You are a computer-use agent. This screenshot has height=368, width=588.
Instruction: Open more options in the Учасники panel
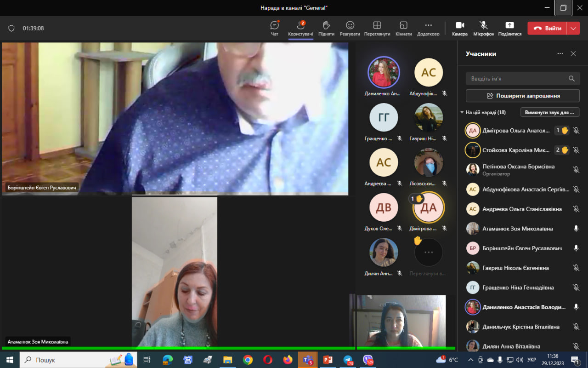click(560, 54)
